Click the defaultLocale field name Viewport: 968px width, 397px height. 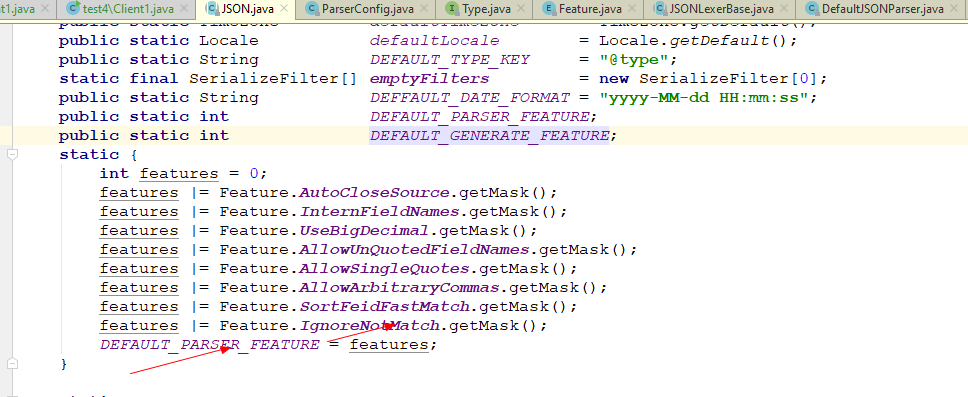pos(435,40)
